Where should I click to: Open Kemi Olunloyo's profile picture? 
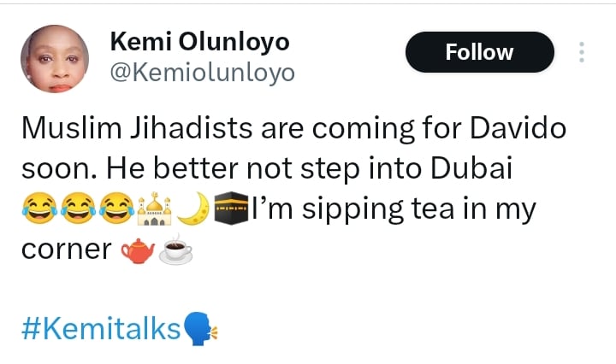[54, 58]
